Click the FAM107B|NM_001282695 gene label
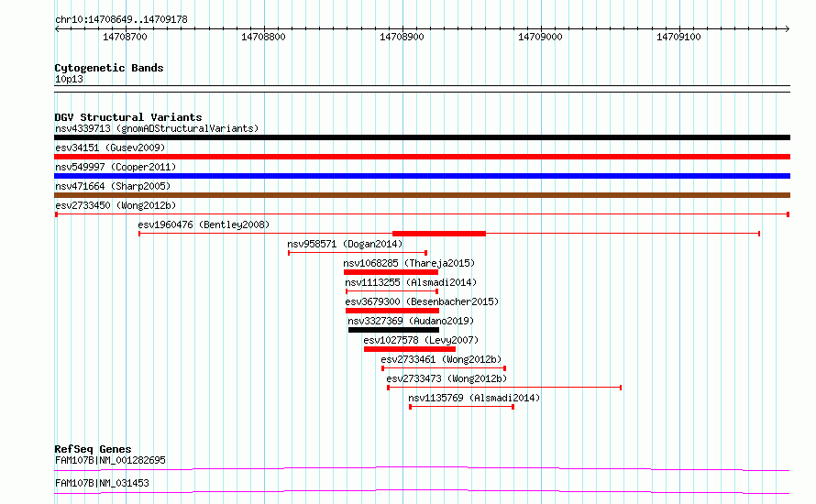Image resolution: width=816 pixels, height=504 pixels. tap(110, 460)
